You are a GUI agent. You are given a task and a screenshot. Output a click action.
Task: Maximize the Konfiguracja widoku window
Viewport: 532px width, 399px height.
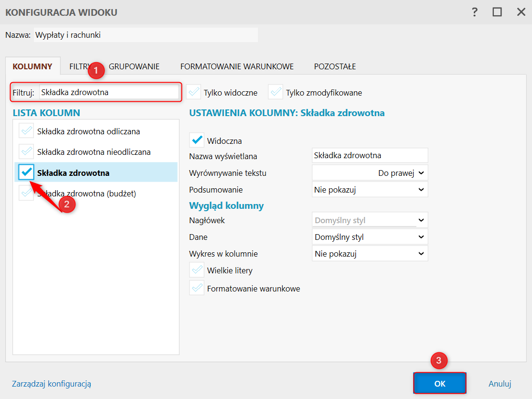497,12
